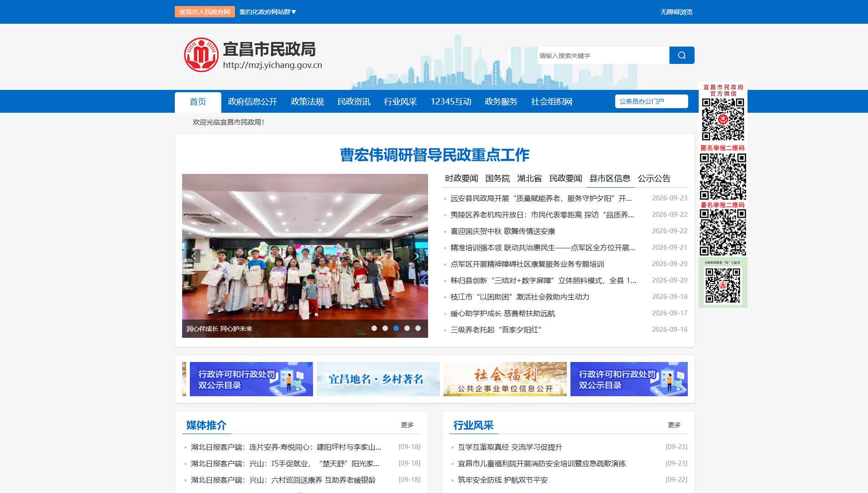Open 政务服务 navigation item
This screenshot has width=868, height=493.
(501, 102)
